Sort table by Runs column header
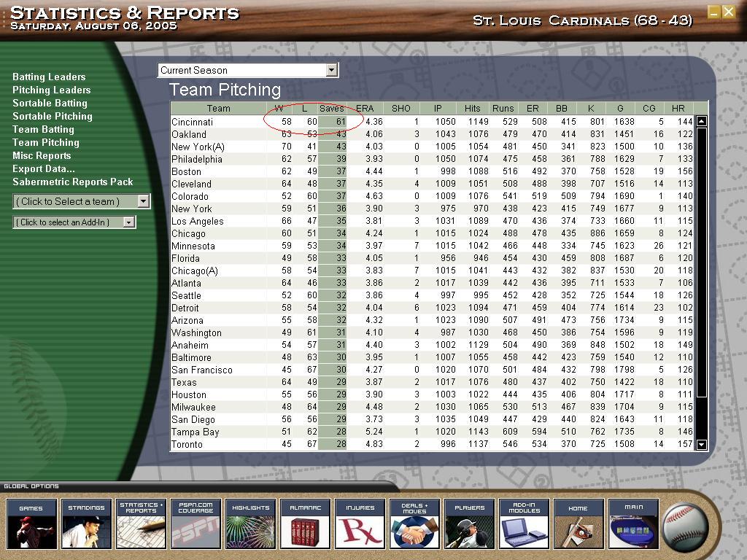Screen dimensions: 747x560 503,108
